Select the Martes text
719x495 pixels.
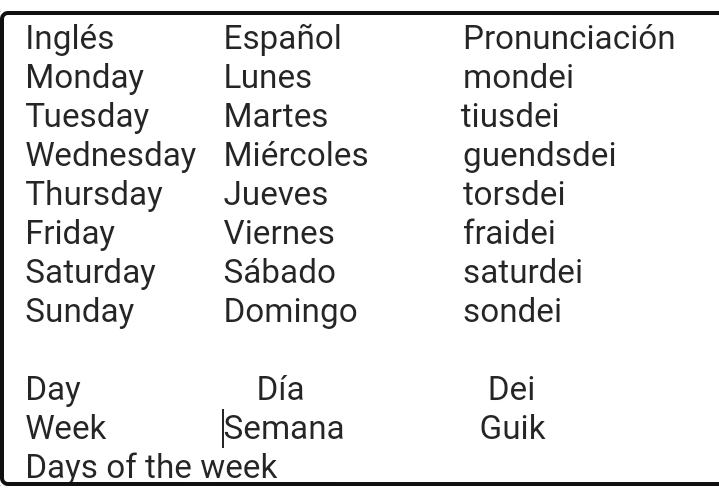[276, 116]
